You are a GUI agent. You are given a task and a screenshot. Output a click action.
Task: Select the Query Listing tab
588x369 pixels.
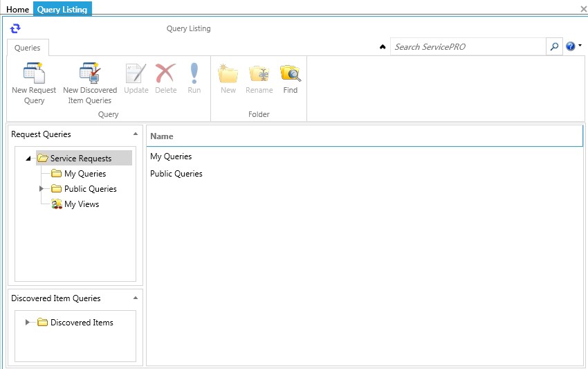click(62, 9)
